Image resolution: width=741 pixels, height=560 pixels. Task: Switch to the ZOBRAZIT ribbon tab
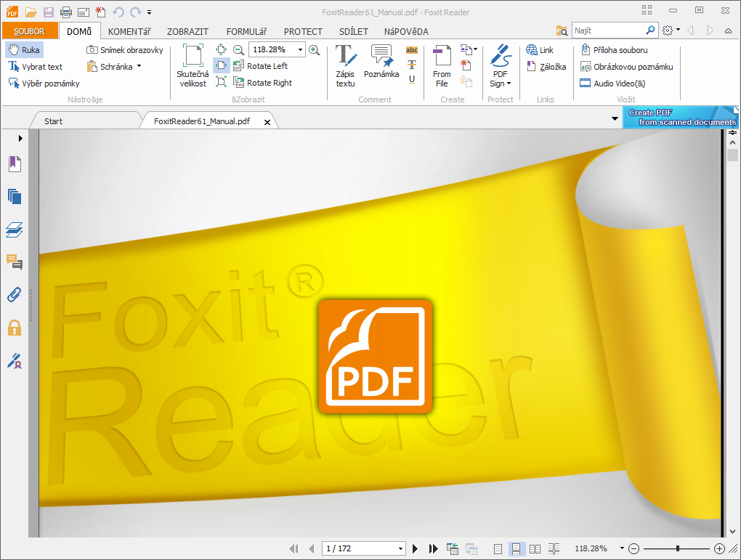(x=187, y=31)
